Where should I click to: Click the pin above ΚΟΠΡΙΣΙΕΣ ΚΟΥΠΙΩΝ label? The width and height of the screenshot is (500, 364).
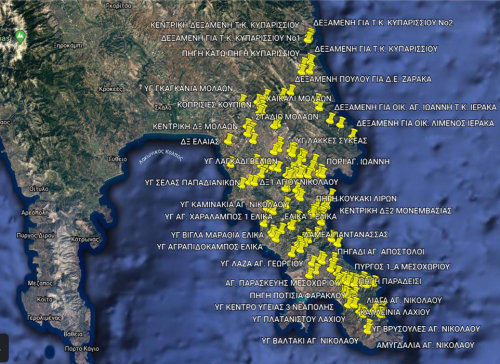[x=242, y=99]
